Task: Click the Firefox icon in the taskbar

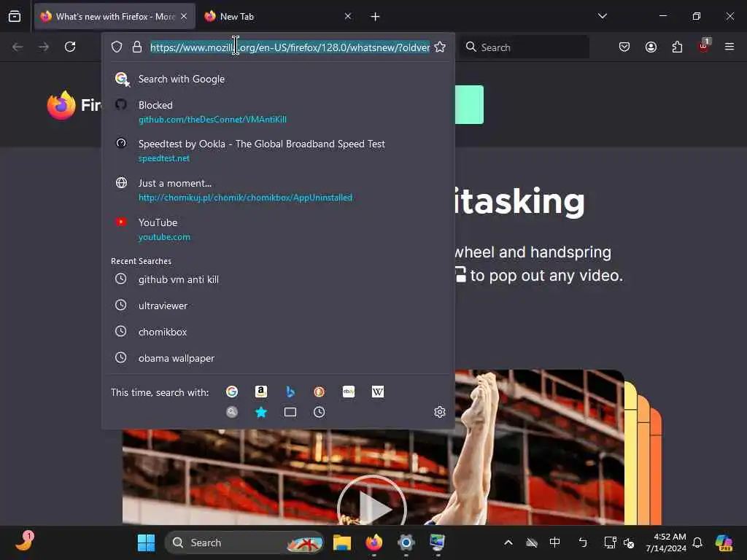Action: tap(374, 542)
